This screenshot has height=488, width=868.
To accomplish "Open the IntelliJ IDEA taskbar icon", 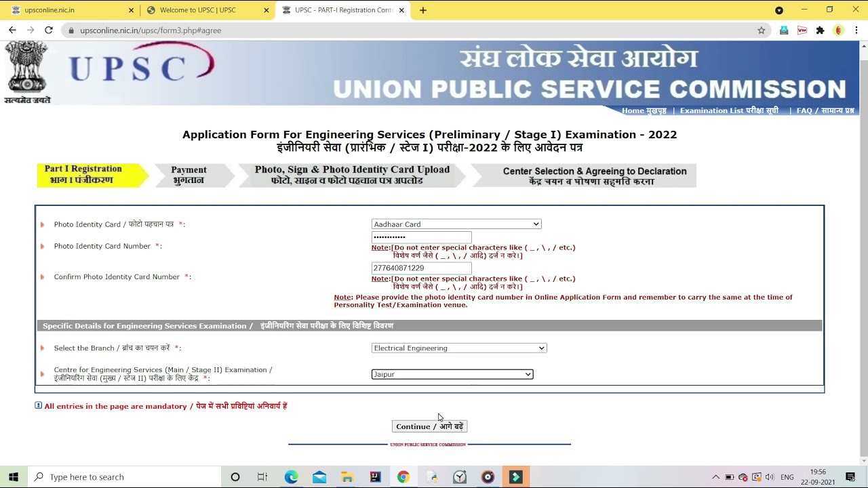I will (375, 476).
